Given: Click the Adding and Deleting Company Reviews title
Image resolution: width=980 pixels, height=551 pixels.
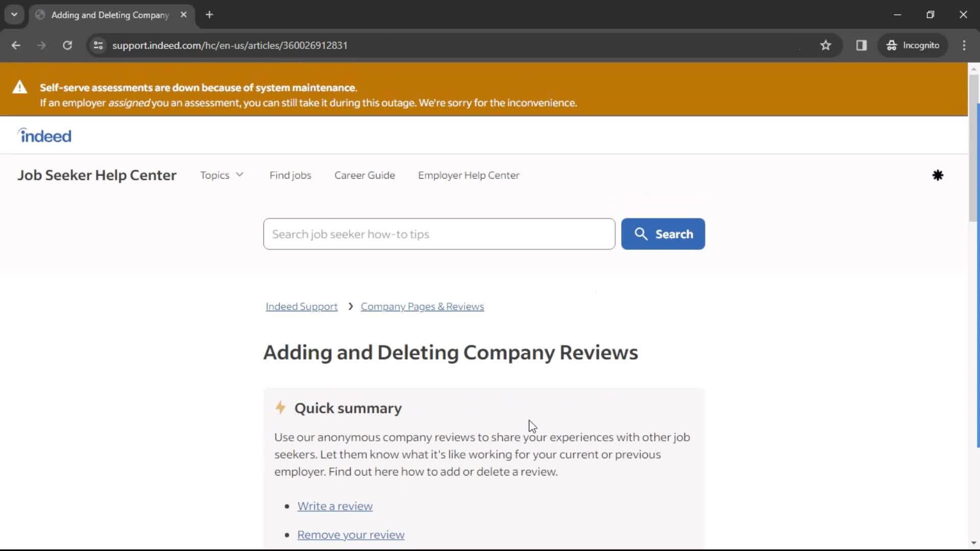Looking at the screenshot, I should coord(451,353).
